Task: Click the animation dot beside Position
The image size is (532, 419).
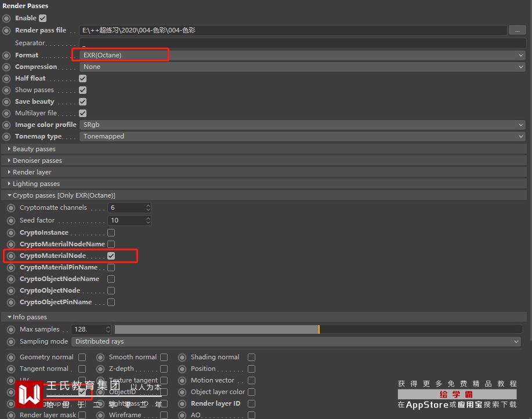Action: (183, 369)
